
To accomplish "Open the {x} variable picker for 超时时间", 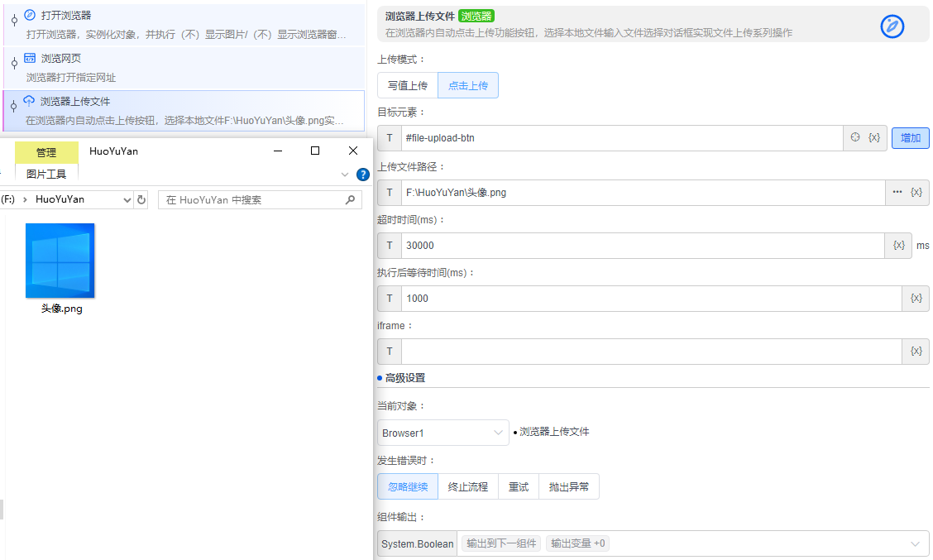I will point(898,245).
